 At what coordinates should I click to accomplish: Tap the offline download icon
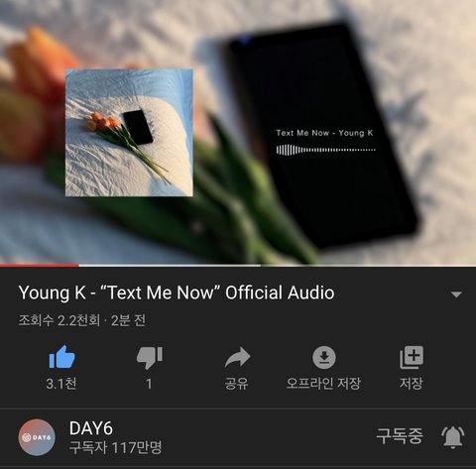(324, 357)
